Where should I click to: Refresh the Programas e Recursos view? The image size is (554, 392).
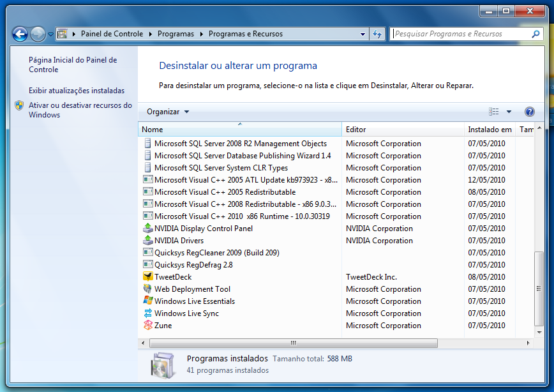pos(377,34)
